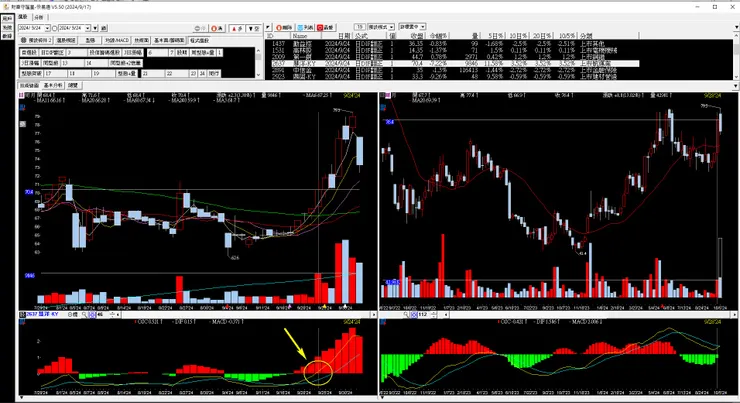Click scroll-down arrow of the conditions panel
The image size is (740, 403).
pyautogui.click(x=258, y=75)
